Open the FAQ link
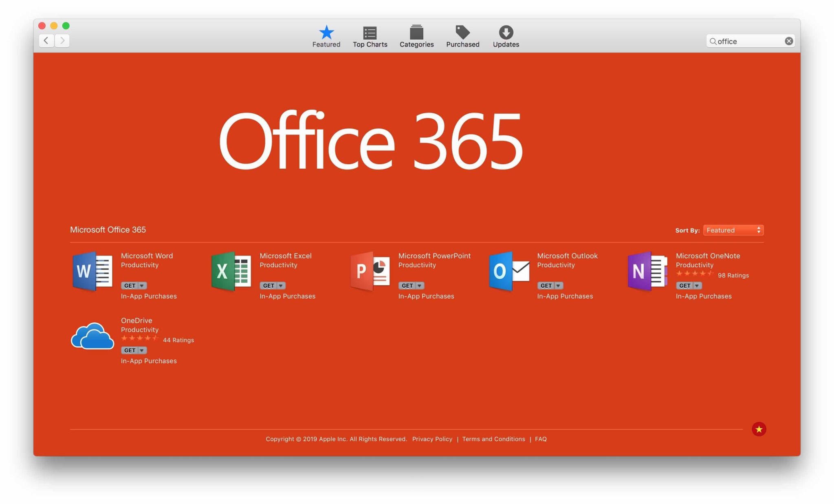The height and width of the screenshot is (504, 834). point(541,439)
